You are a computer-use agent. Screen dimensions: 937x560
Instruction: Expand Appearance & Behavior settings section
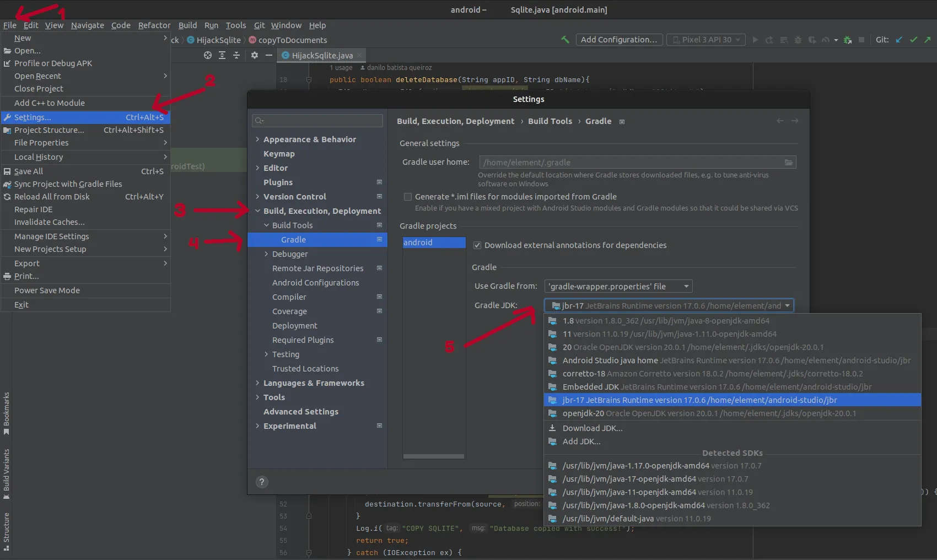tap(257, 139)
